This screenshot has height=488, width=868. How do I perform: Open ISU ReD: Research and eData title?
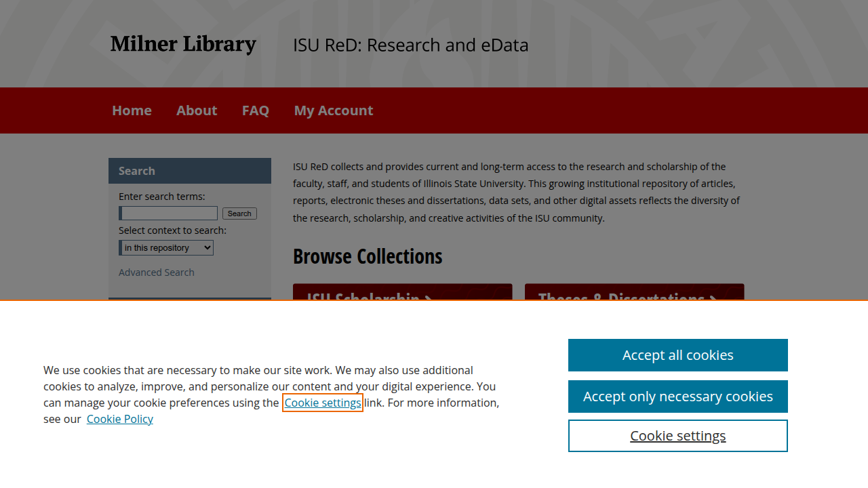pos(410,45)
